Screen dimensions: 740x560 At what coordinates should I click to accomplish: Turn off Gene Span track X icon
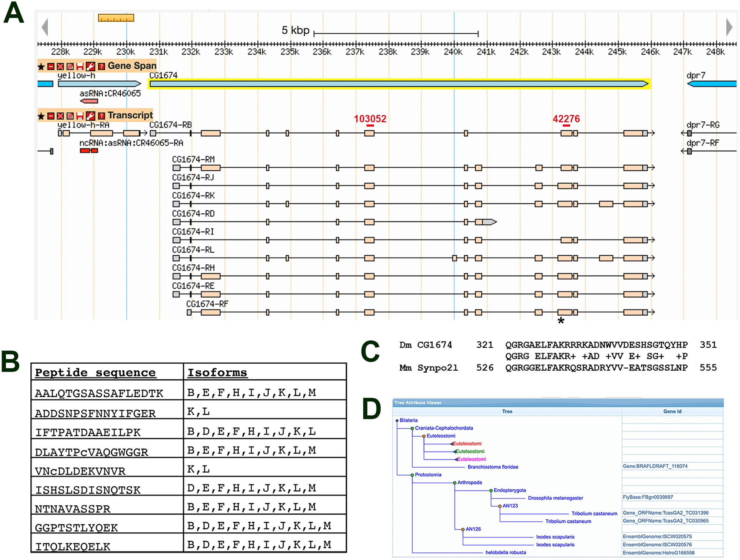coord(60,66)
